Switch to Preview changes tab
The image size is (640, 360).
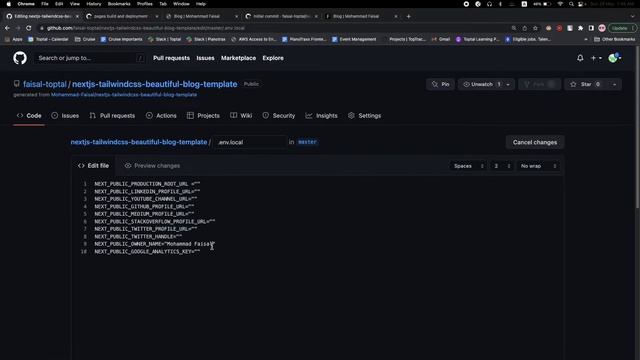tap(152, 166)
